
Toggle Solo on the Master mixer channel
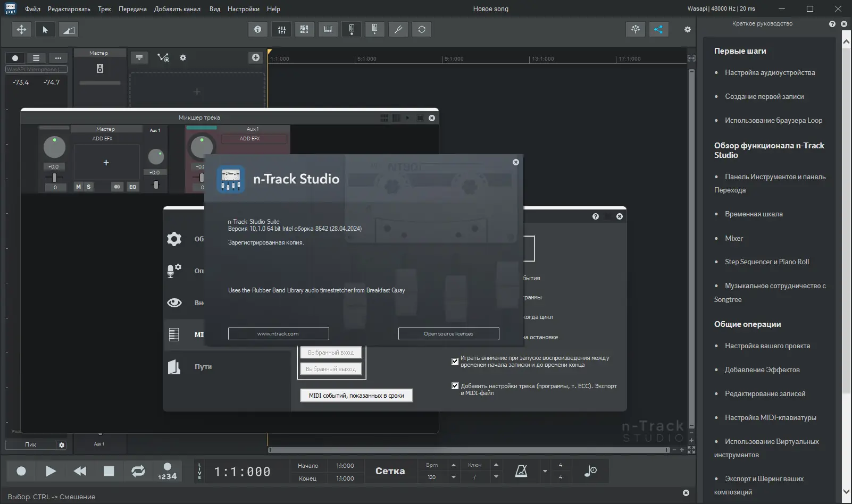pyautogui.click(x=88, y=187)
